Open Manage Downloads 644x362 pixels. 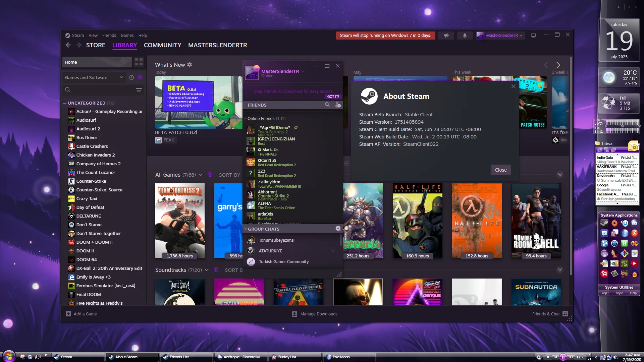pyautogui.click(x=314, y=314)
